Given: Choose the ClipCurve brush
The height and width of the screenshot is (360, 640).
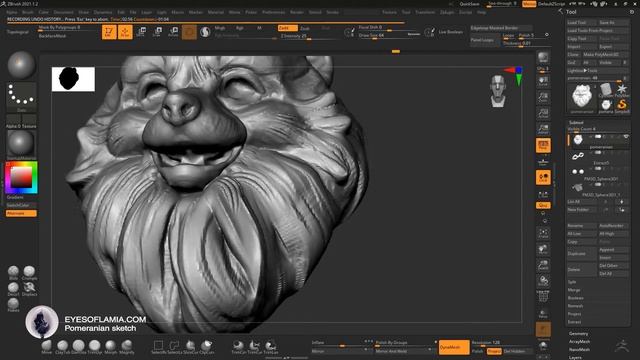Looking at the screenshot, I should coord(207,347).
